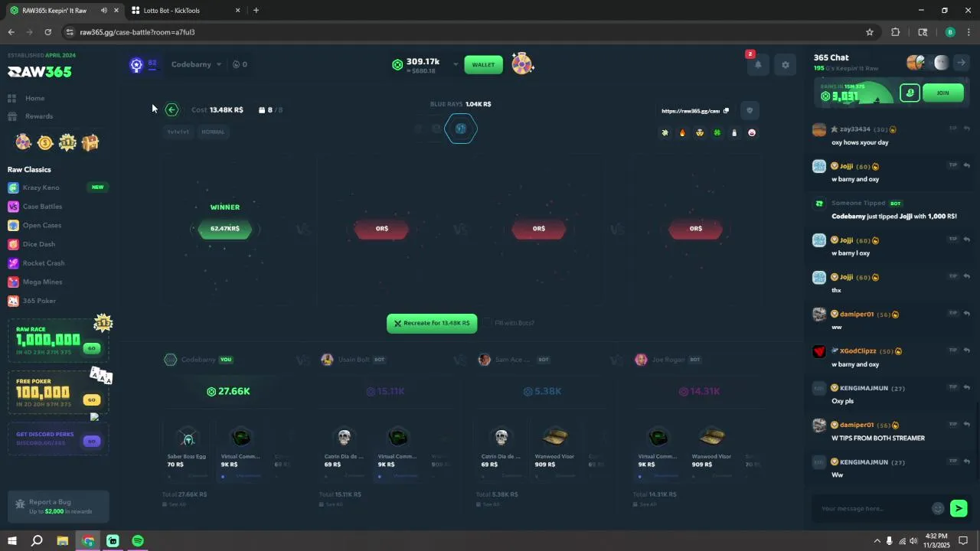Send the four-leaf clover emoji reaction
Image resolution: width=980 pixels, height=551 pixels.
(x=717, y=132)
